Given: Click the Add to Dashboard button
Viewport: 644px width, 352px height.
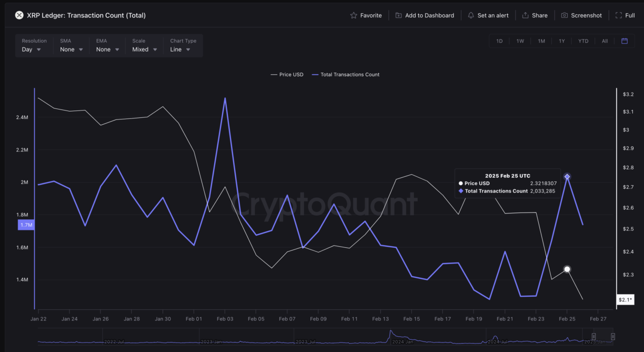Looking at the screenshot, I should (x=425, y=15).
